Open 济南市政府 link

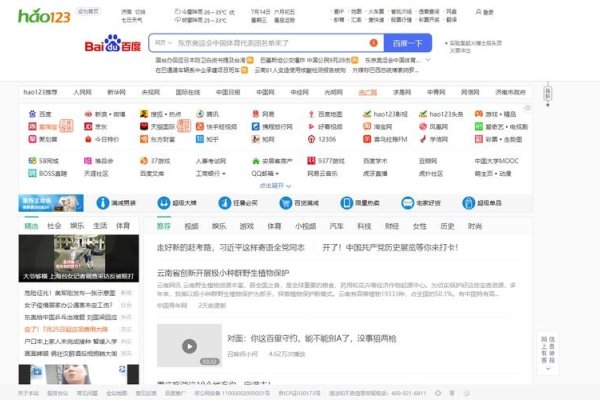tap(510, 92)
